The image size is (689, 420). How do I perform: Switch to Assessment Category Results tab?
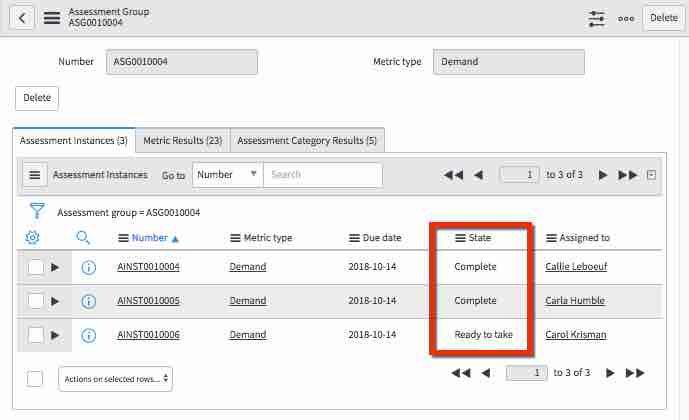307,141
